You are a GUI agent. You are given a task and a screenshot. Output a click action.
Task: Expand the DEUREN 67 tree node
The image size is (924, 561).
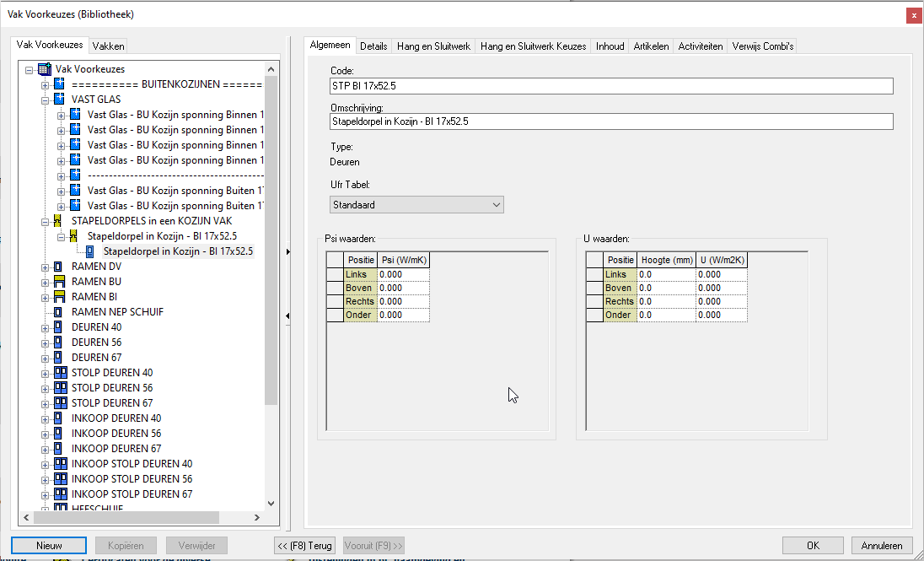[x=46, y=358]
